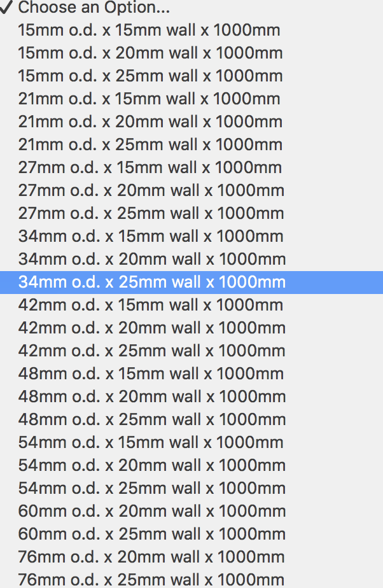This screenshot has width=383, height=588.
Task: Pick 27mm o.d. x 15mm wall option
Action: coord(150,167)
